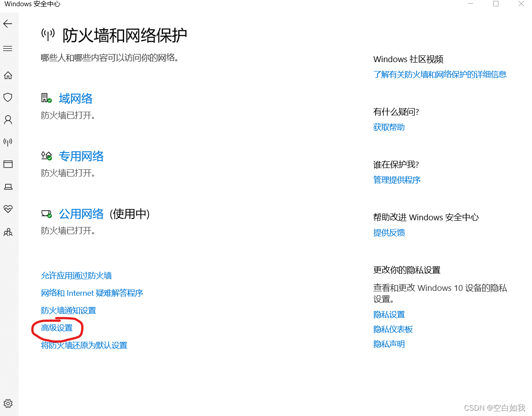Open 防火墙通知设置 link
The image size is (532, 416).
[x=68, y=311]
